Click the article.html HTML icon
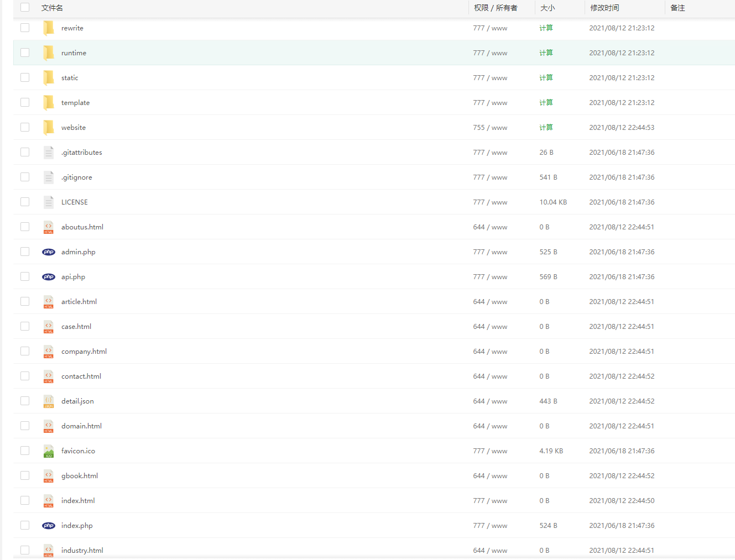The width and height of the screenshot is (735, 560). 49,301
